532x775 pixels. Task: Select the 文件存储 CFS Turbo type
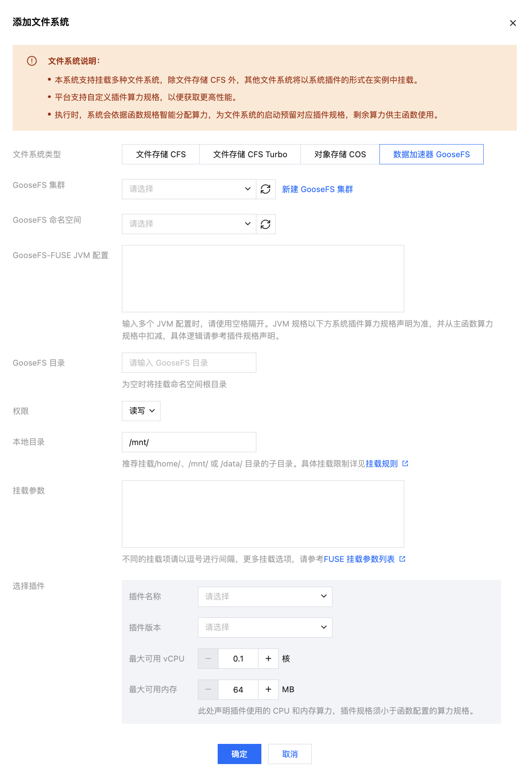coord(250,154)
